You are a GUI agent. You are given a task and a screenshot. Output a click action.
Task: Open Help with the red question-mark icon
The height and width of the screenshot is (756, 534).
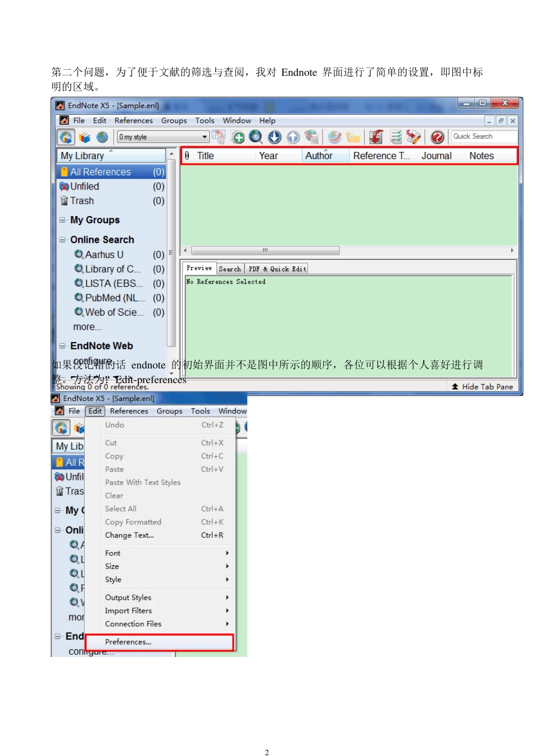pyautogui.click(x=437, y=137)
